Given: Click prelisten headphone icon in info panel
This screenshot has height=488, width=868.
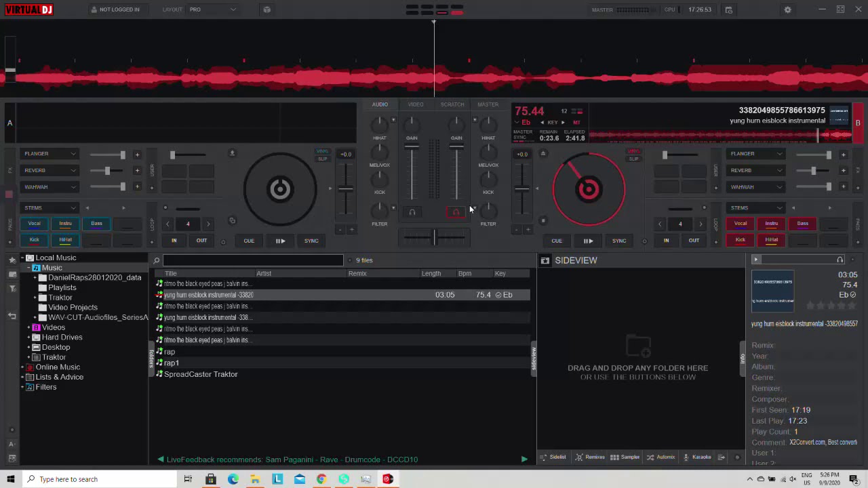Looking at the screenshot, I should coord(840,260).
